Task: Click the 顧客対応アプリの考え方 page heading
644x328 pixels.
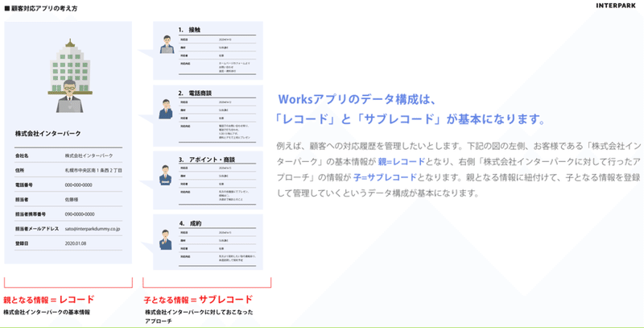Action: [41, 9]
